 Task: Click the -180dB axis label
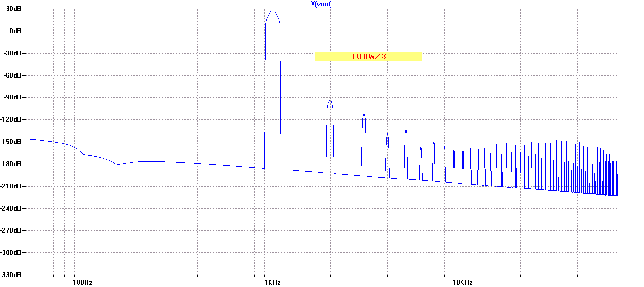tap(12, 164)
